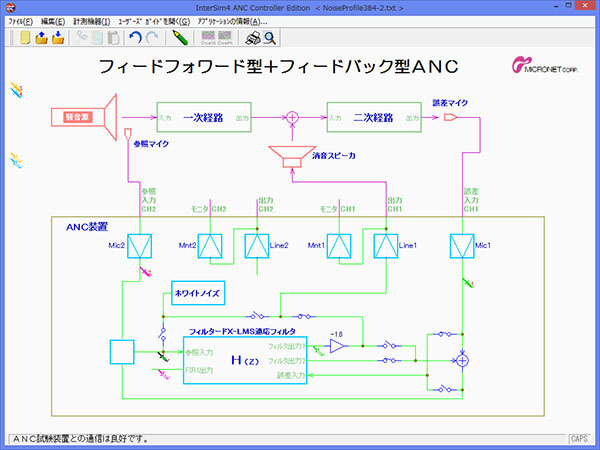
Task: Click the Line2 output block
Action: click(257, 246)
